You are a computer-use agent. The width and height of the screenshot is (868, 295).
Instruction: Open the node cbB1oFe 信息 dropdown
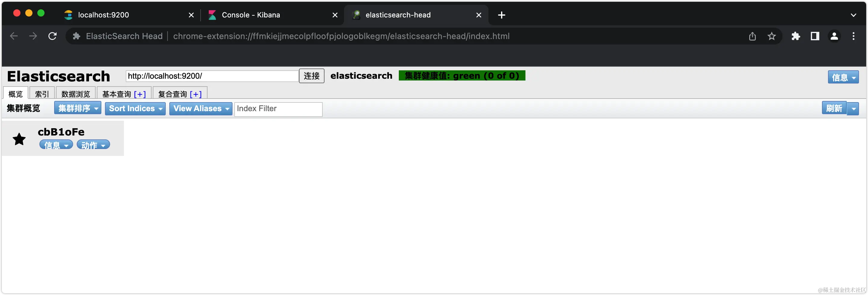[x=56, y=144]
